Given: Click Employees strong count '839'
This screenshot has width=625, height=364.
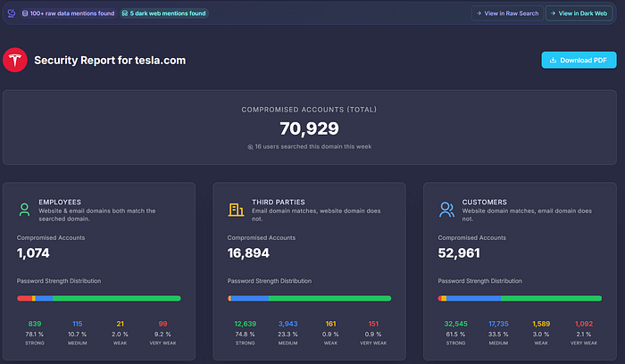Looking at the screenshot, I should click(x=35, y=324).
